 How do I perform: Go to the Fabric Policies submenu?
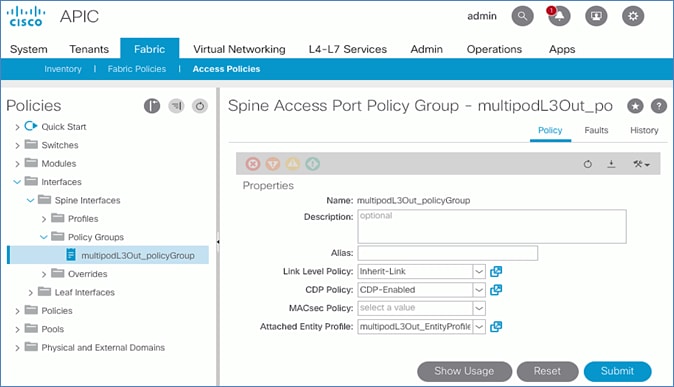(137, 69)
